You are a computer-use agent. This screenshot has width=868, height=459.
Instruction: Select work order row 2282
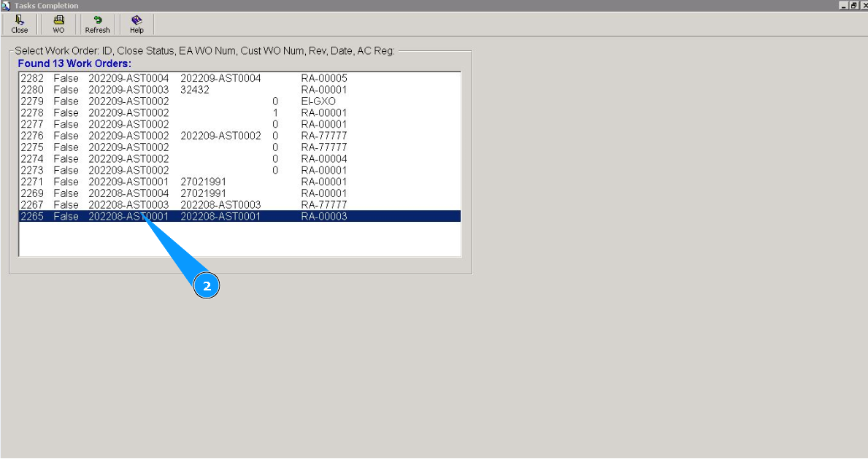tap(239, 78)
